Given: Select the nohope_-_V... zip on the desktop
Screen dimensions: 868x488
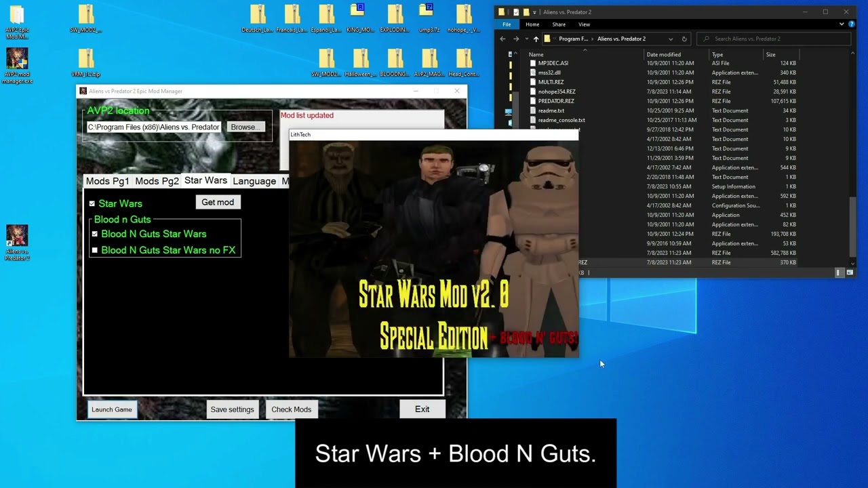Looking at the screenshot, I should (464, 18).
